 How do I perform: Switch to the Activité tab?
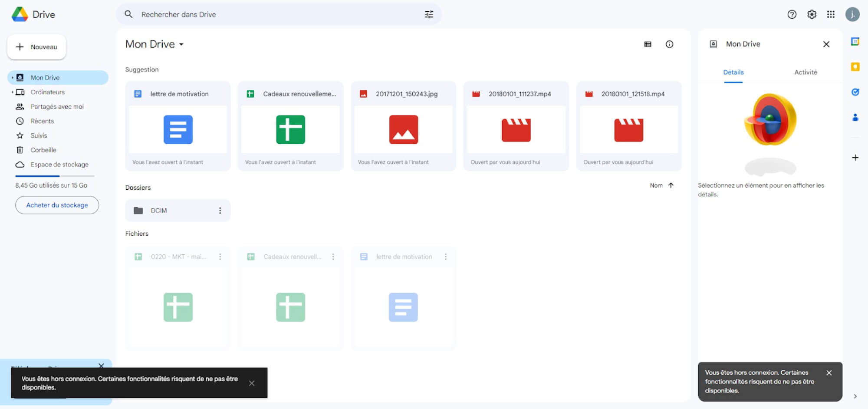[x=806, y=72]
